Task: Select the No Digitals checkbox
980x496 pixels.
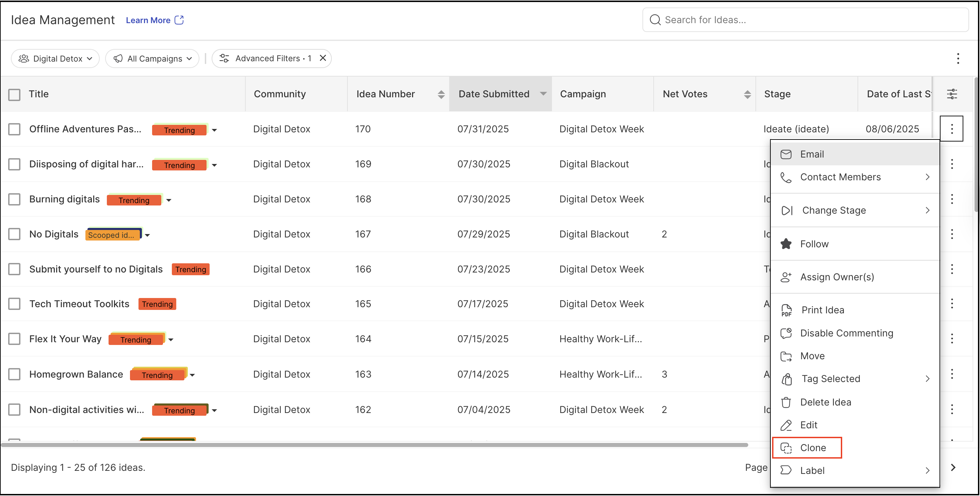Action: (14, 234)
